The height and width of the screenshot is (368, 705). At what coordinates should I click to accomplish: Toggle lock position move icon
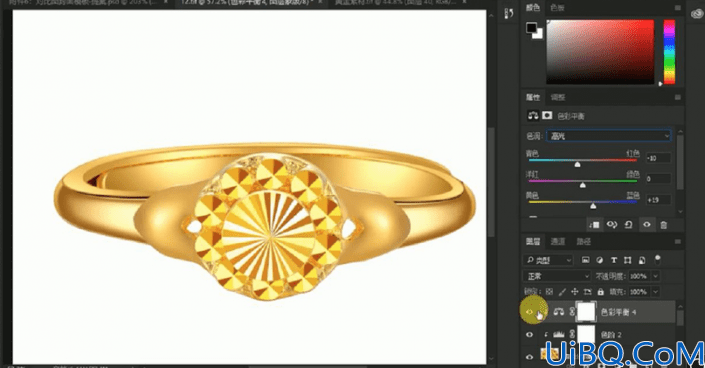coord(575,292)
